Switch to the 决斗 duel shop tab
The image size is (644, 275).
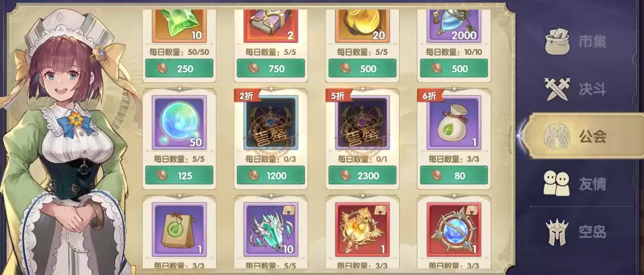click(576, 89)
